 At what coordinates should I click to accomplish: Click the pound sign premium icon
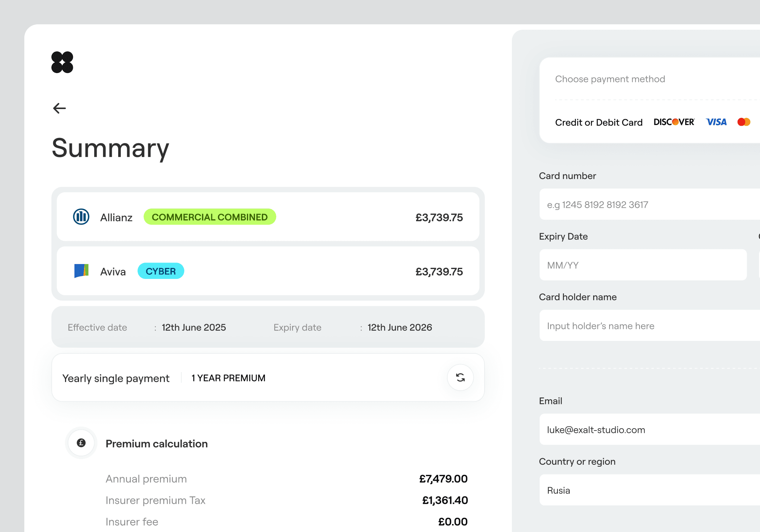click(81, 443)
